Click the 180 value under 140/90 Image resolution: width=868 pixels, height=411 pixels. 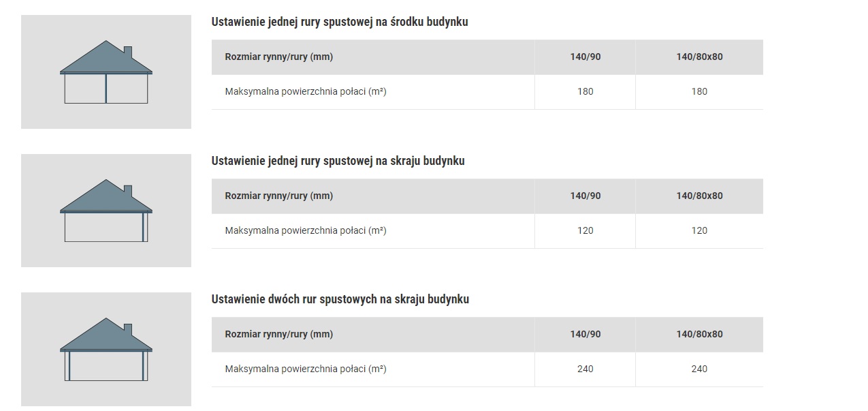[x=585, y=91]
